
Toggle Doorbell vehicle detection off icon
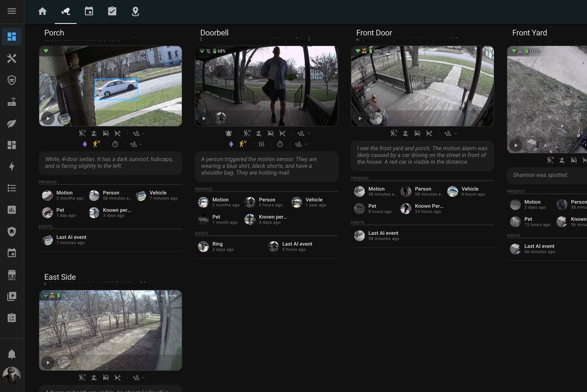(x=271, y=134)
